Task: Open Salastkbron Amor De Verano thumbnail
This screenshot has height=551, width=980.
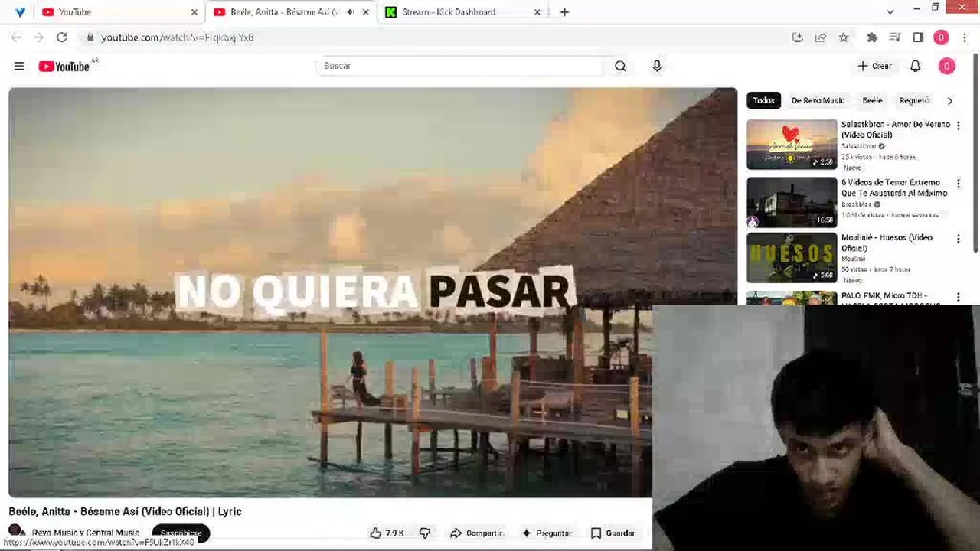Action: click(792, 144)
